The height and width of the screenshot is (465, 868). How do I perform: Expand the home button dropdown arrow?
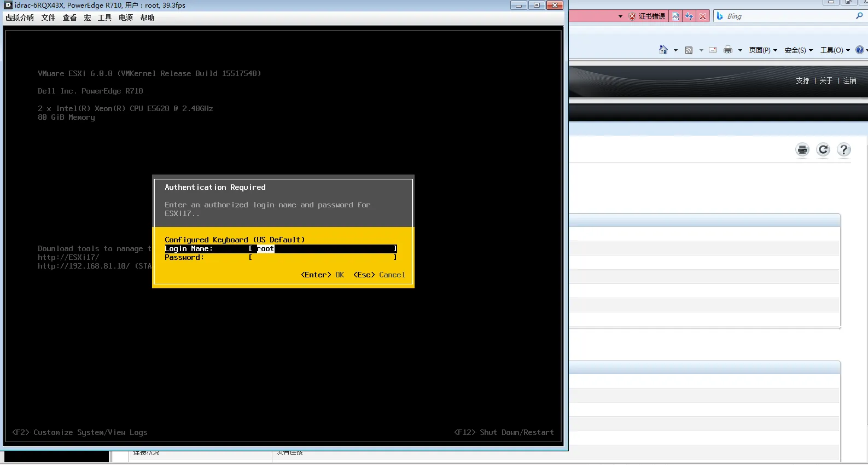675,50
